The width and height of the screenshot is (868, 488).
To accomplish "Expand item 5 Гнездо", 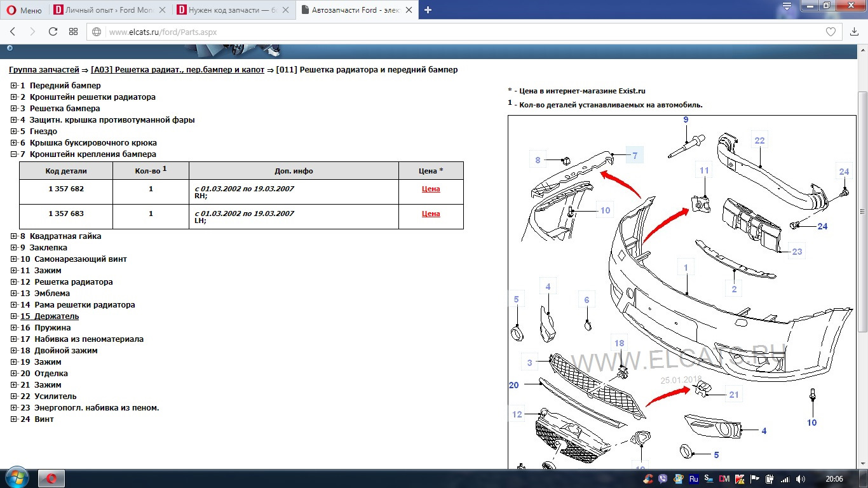I will 15,132.
